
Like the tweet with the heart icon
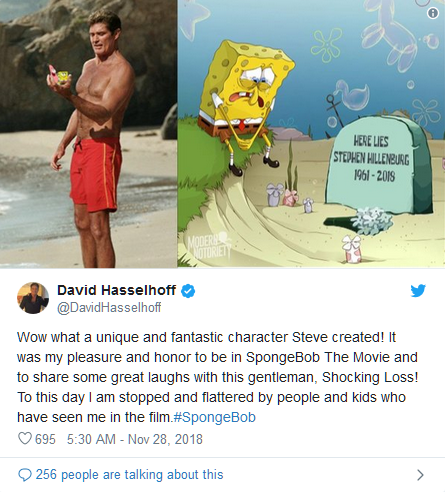coord(25,439)
